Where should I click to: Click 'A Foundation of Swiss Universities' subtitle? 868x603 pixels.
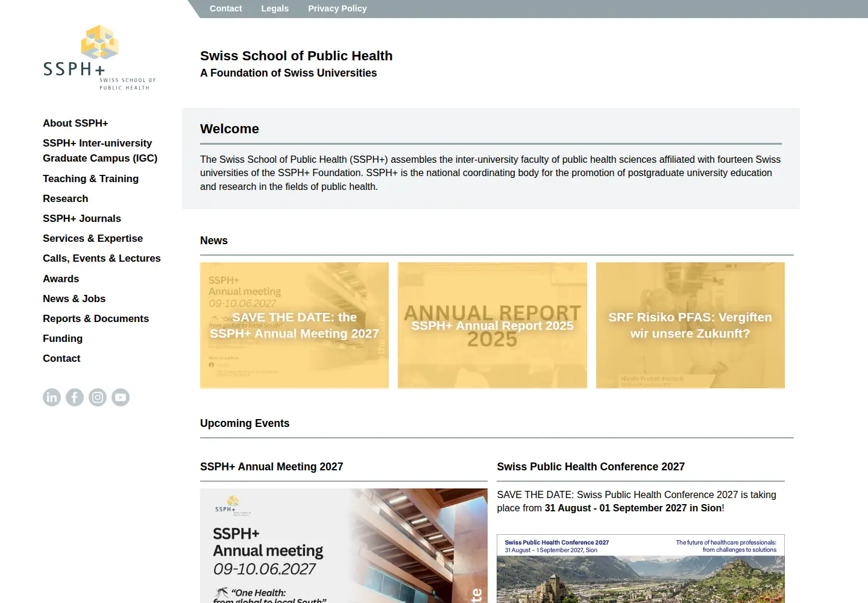(288, 73)
